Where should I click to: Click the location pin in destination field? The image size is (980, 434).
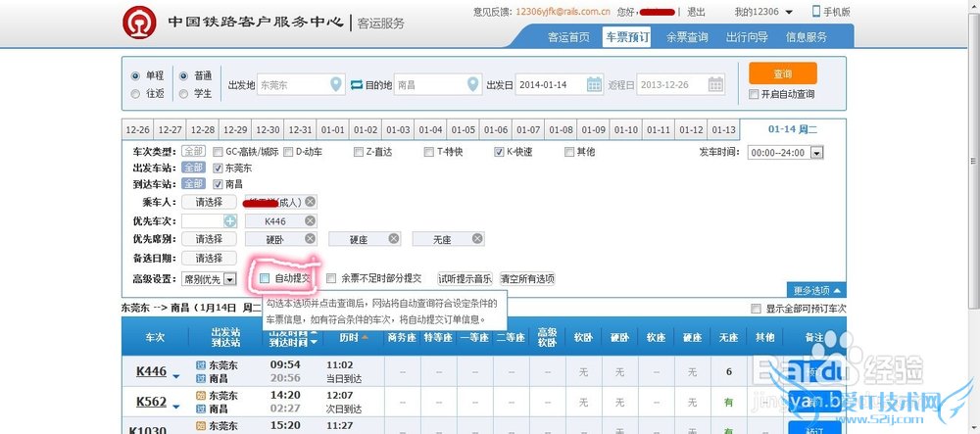tap(472, 84)
